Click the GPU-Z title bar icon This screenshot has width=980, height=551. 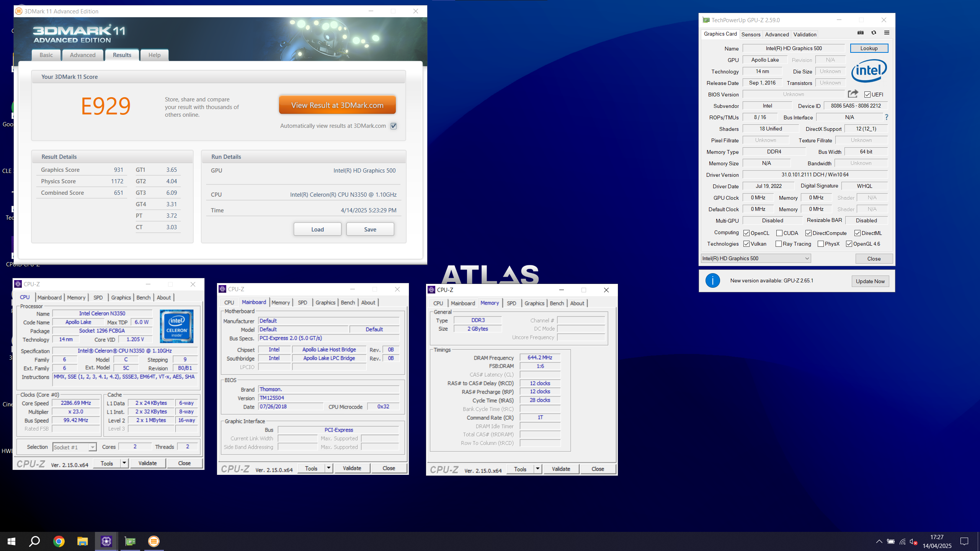(706, 20)
